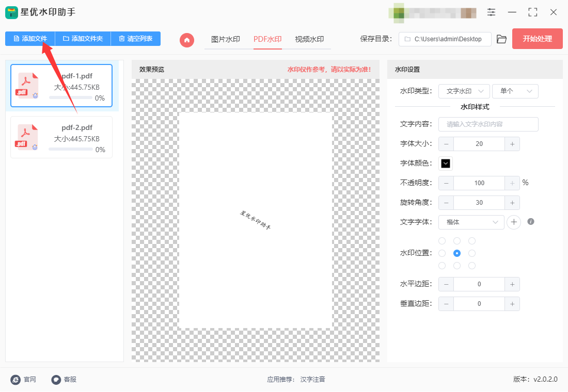Screen dimensions: 568x392
Task: Click the opacity value field showing 100
Action: coord(479,183)
